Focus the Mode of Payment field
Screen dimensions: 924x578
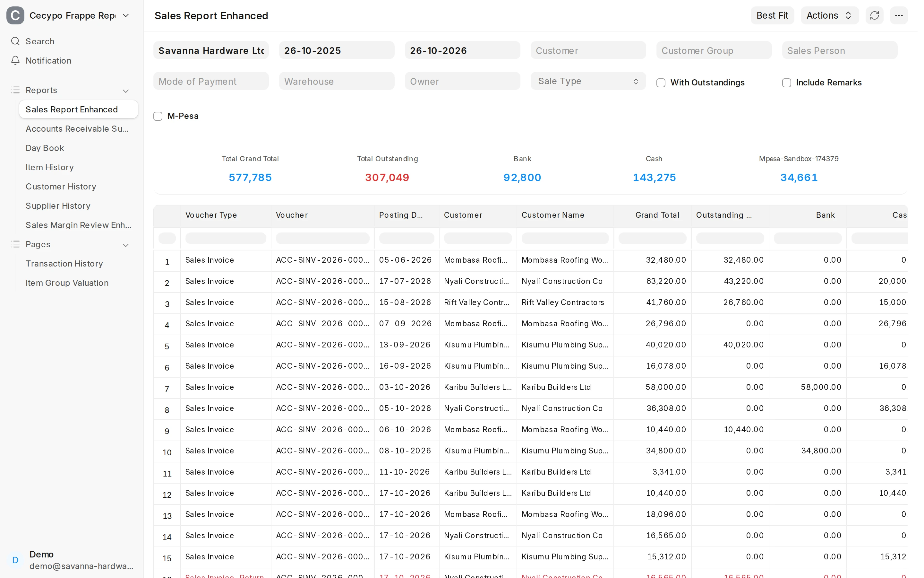(x=211, y=81)
